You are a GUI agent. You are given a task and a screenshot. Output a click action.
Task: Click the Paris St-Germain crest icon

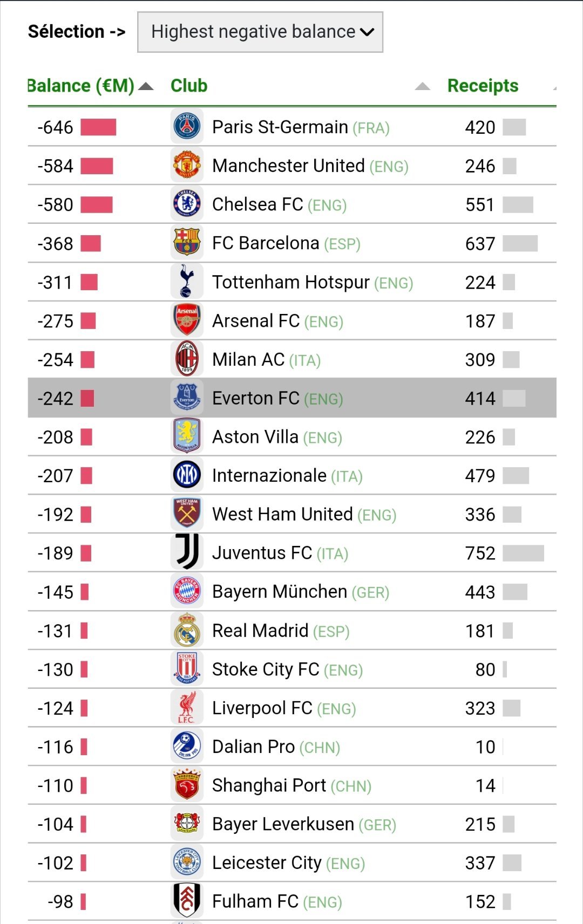click(187, 127)
